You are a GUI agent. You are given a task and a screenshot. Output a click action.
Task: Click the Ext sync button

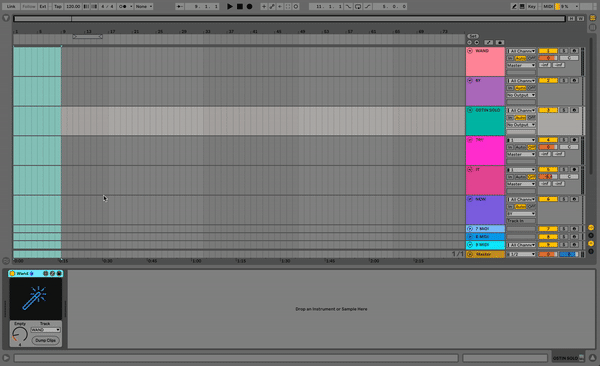coord(43,7)
